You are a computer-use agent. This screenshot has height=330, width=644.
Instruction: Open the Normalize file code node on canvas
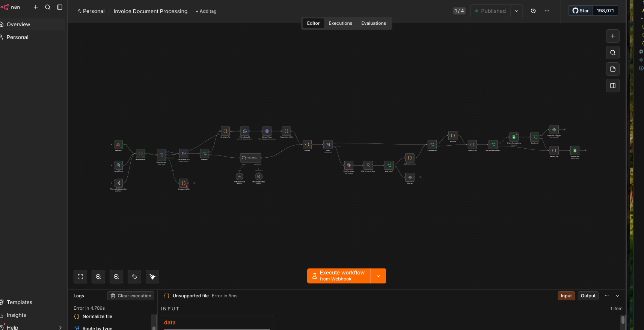[x=140, y=153]
